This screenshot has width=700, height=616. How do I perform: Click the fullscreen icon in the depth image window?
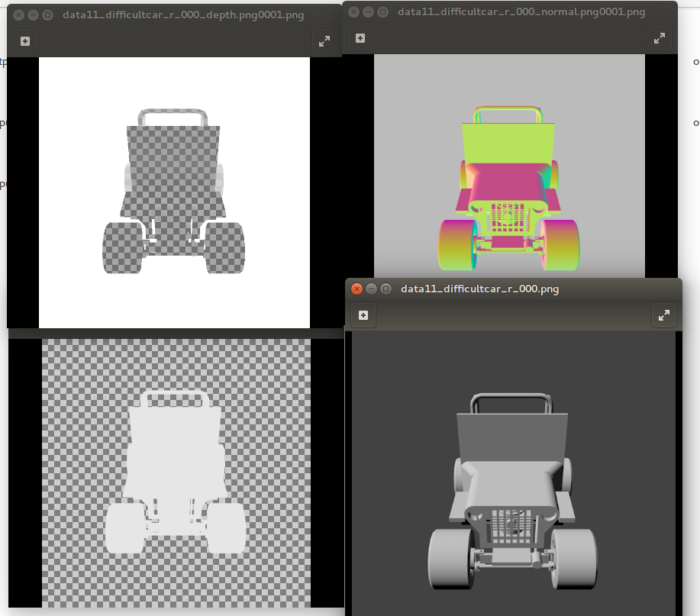point(324,40)
